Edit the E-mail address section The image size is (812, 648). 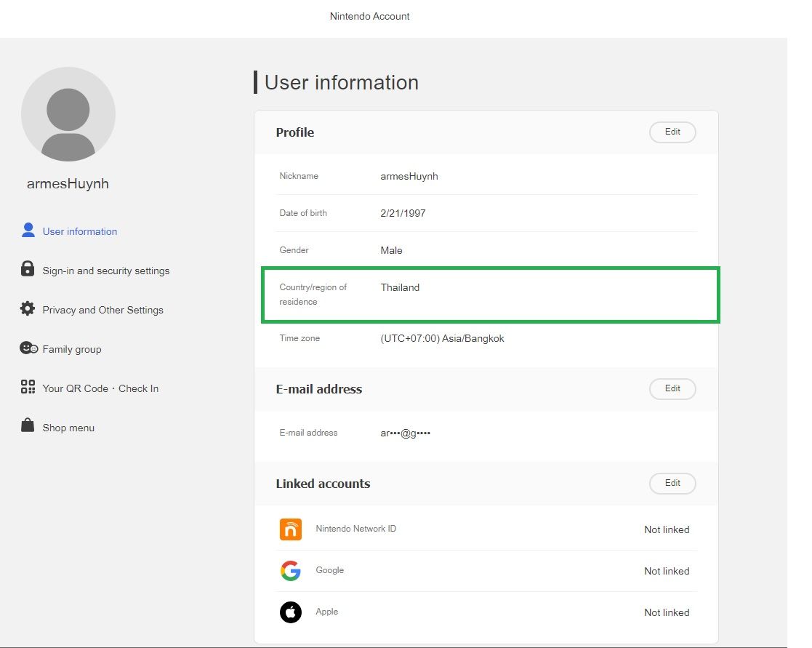[672, 389]
